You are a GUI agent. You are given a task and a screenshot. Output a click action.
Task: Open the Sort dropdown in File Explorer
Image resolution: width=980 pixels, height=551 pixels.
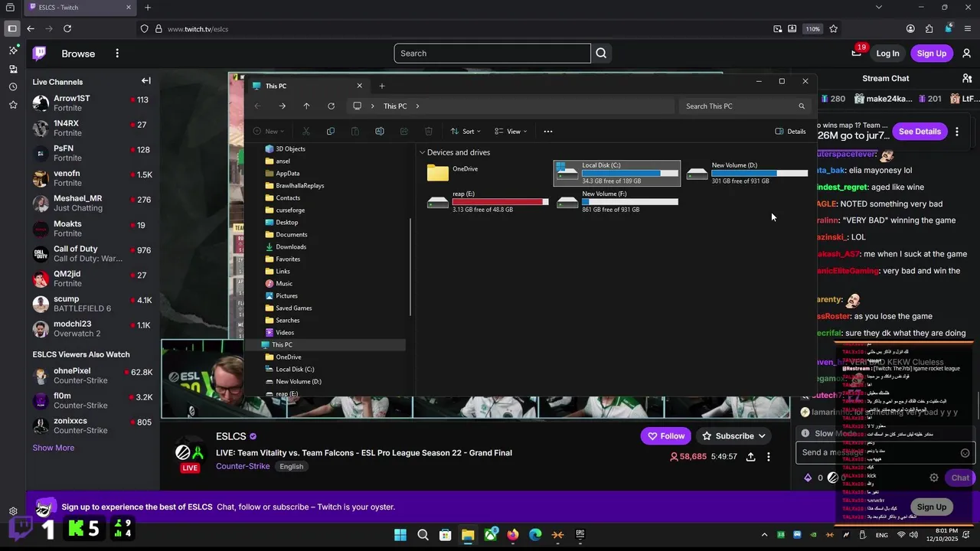(x=465, y=132)
